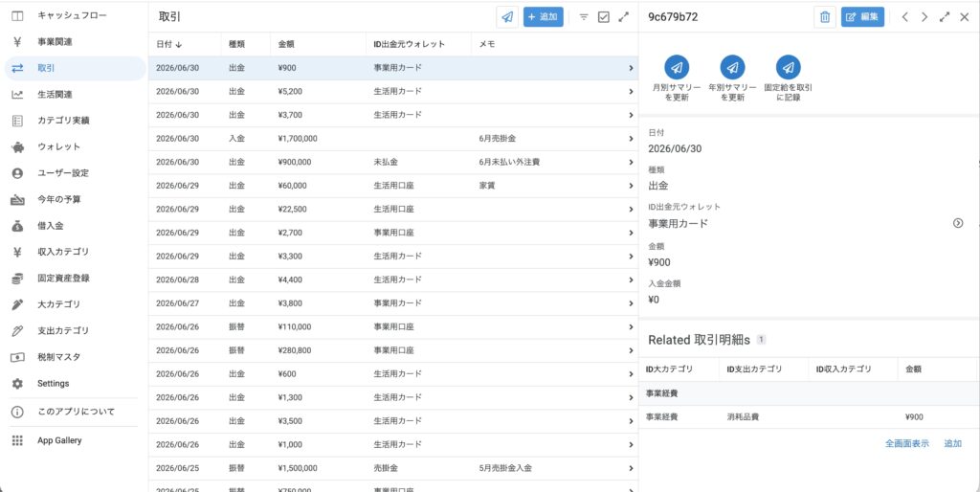This screenshot has height=492, width=980.
Task: Go to previous record arrow
Action: point(904,17)
